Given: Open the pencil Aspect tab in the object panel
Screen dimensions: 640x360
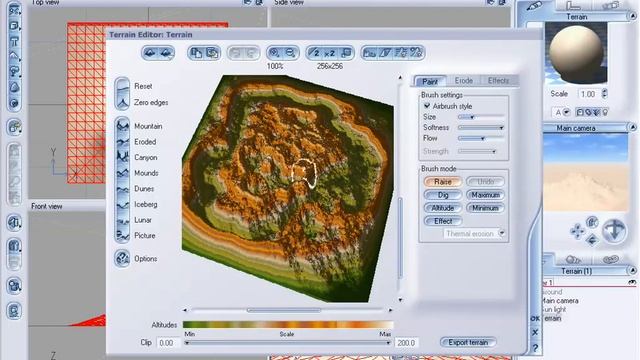Looking at the screenshot, I should click(x=534, y=6).
